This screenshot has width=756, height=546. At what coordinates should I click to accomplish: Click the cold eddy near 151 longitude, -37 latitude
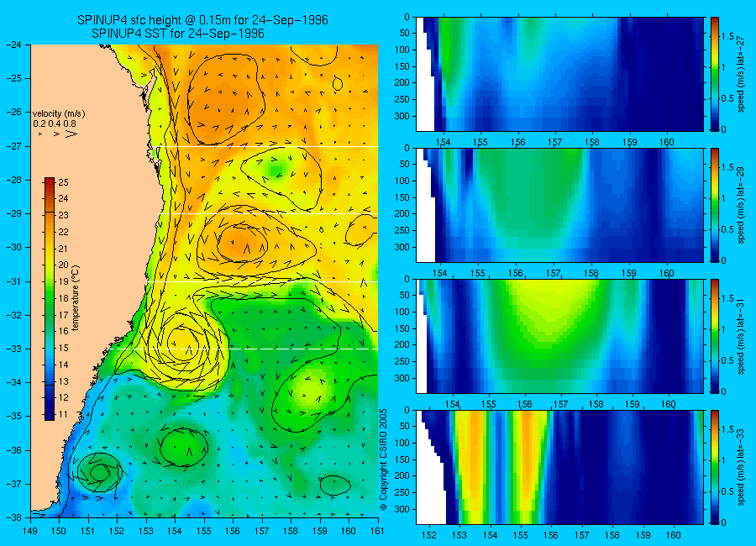coord(100,472)
